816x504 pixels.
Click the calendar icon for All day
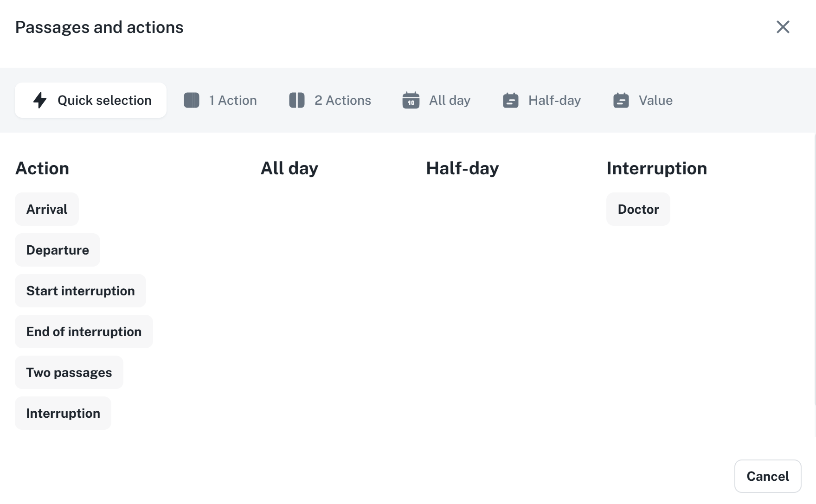point(411,100)
